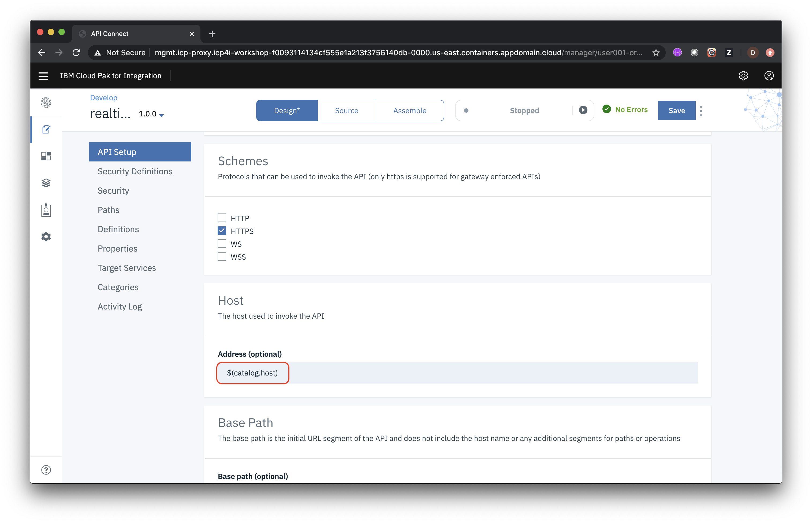This screenshot has height=523, width=812.
Task: Select the Security Definitions menu item
Action: click(135, 171)
